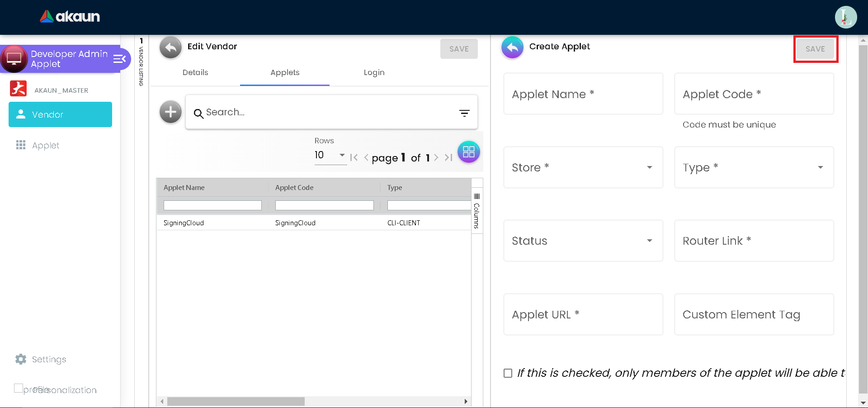Open Settings gear in sidebar

pos(21,359)
